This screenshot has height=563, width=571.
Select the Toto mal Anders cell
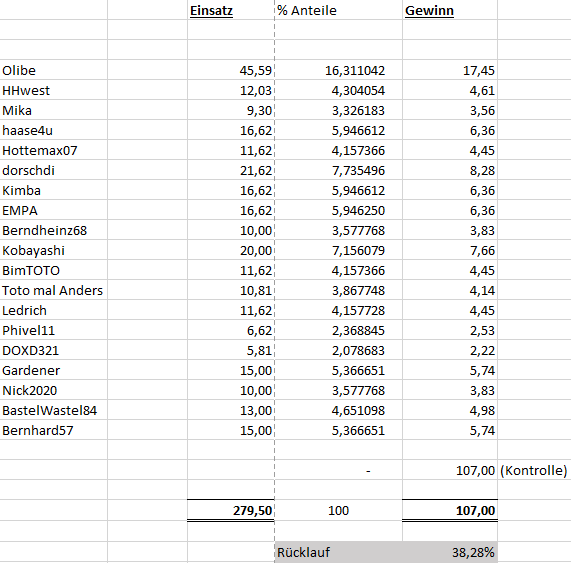coord(54,290)
